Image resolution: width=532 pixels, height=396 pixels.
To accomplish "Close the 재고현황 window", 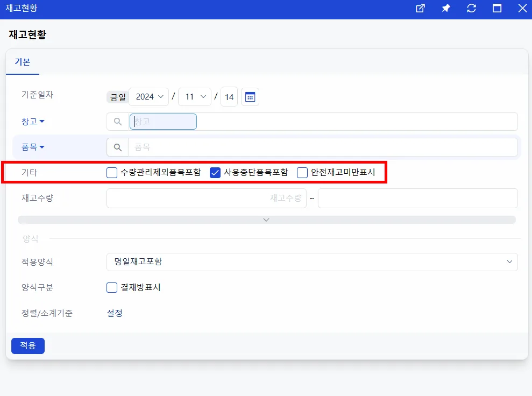I will point(522,8).
